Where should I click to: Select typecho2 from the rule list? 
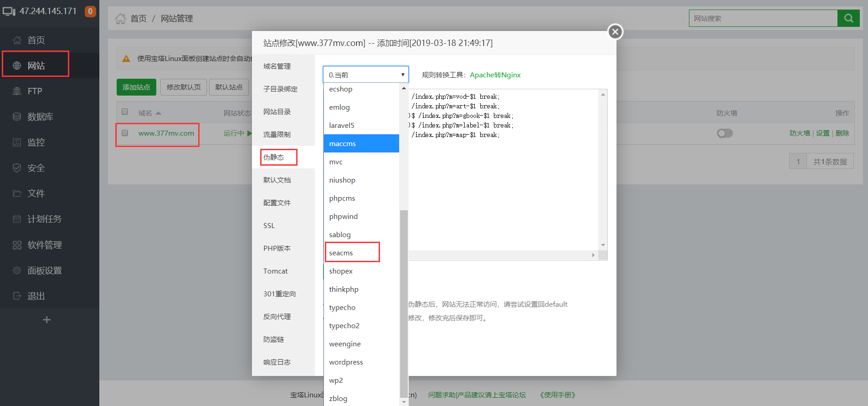coord(361,325)
